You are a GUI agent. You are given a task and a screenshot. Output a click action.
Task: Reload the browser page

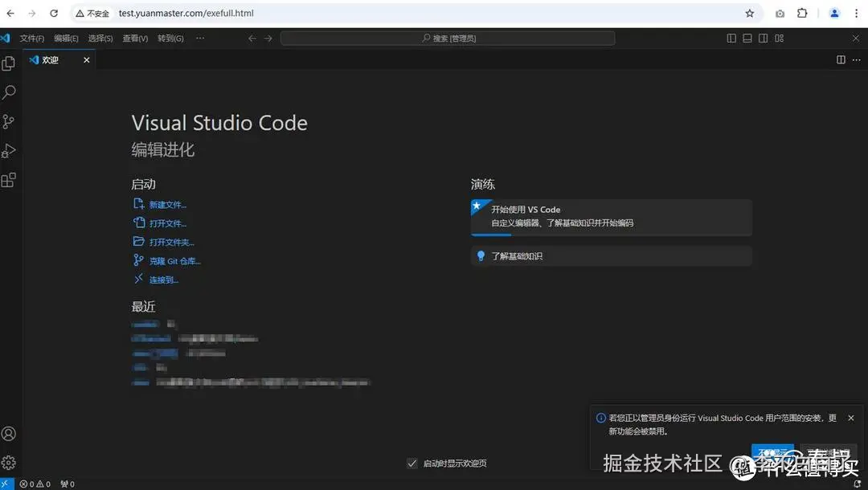[54, 14]
